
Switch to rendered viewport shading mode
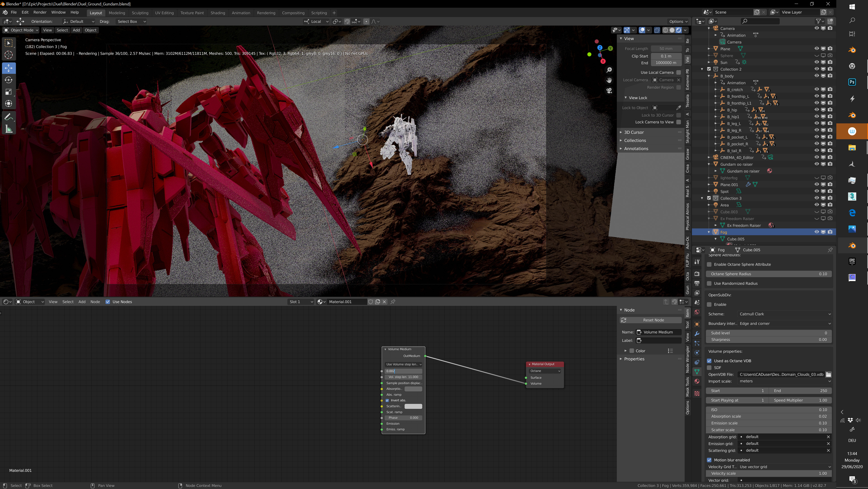pos(678,30)
